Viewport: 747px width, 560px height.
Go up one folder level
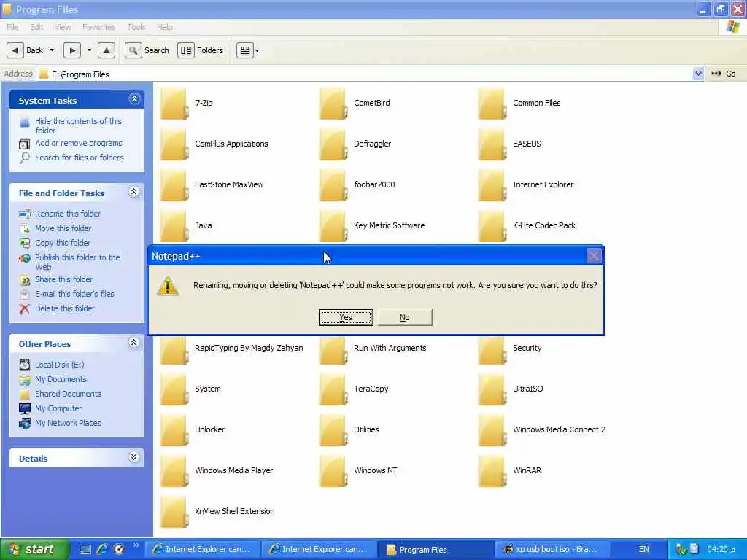click(x=107, y=50)
